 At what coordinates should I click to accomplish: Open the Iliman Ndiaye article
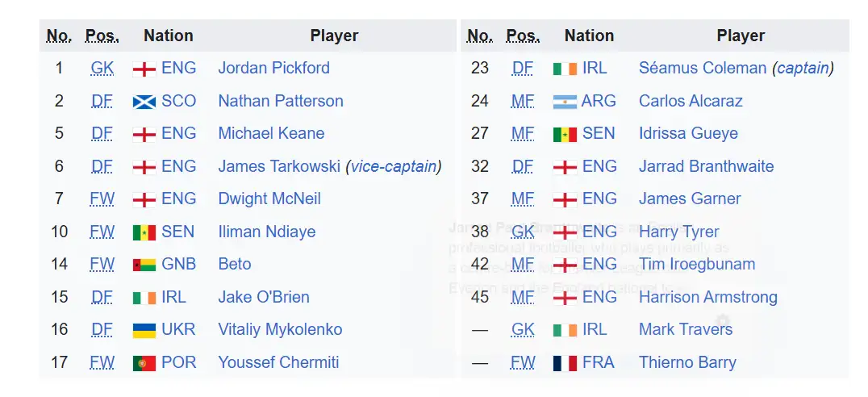pyautogui.click(x=266, y=232)
